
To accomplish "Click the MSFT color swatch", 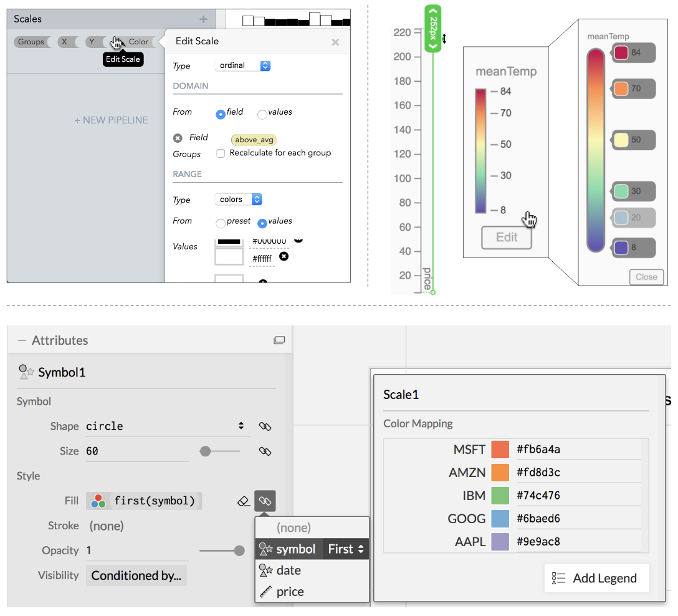I will (500, 450).
